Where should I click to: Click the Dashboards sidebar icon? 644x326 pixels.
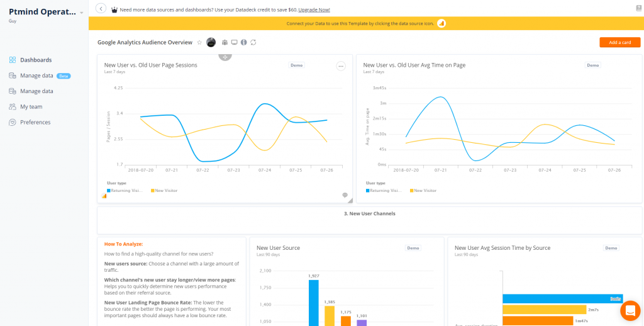[13, 60]
